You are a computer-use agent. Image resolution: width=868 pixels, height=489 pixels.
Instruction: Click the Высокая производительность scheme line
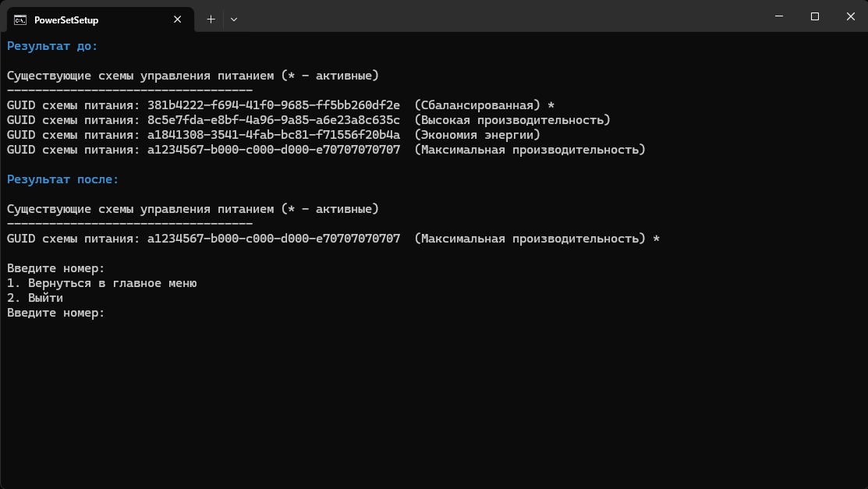coord(308,120)
